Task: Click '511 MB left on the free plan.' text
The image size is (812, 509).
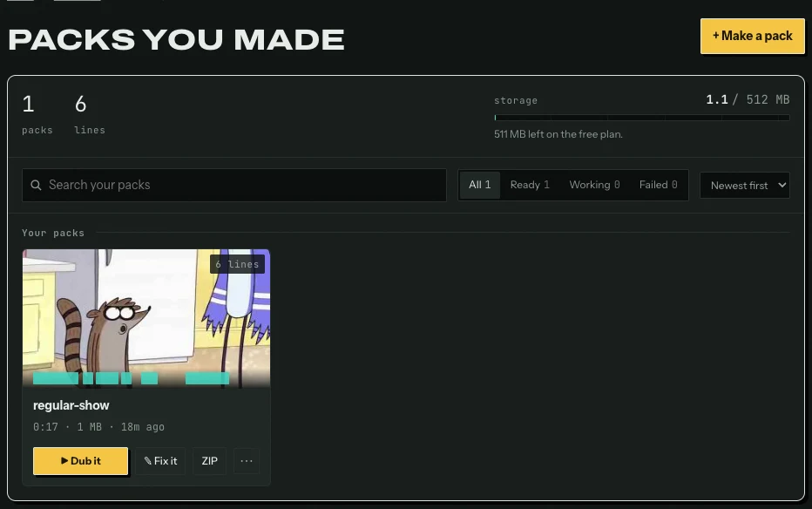Action: (558, 134)
